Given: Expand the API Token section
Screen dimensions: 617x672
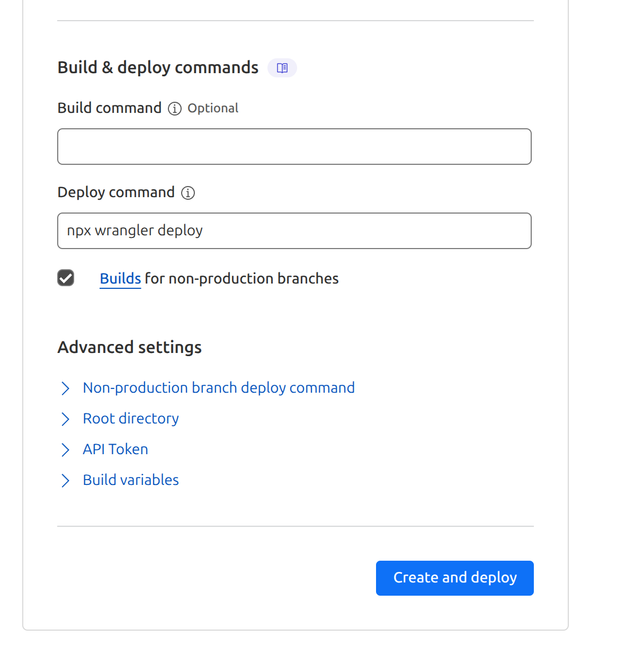Looking at the screenshot, I should tap(115, 449).
